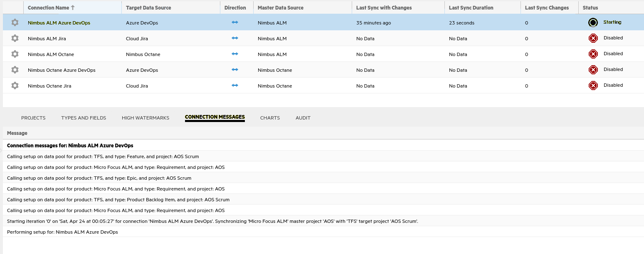Click the bidirectional sync arrow for Nimbus ALM Octane
The width and height of the screenshot is (644, 254).
(235, 54)
